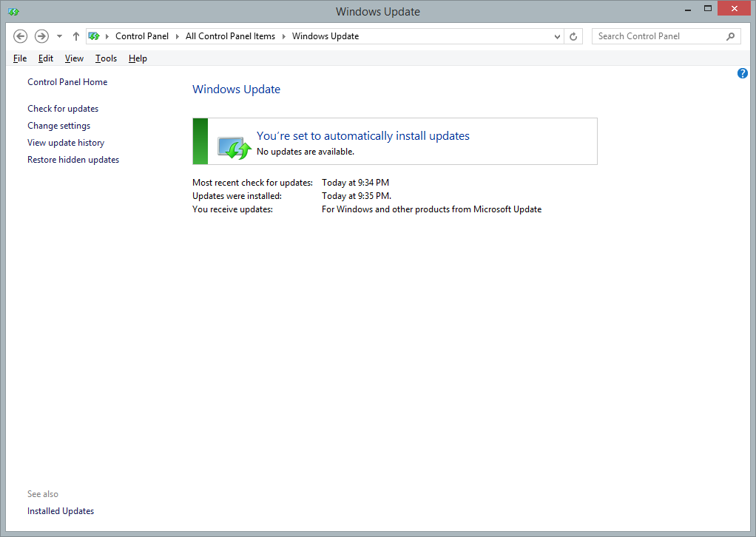Open the Tools menu
Screen dimensions: 756x537
106,58
